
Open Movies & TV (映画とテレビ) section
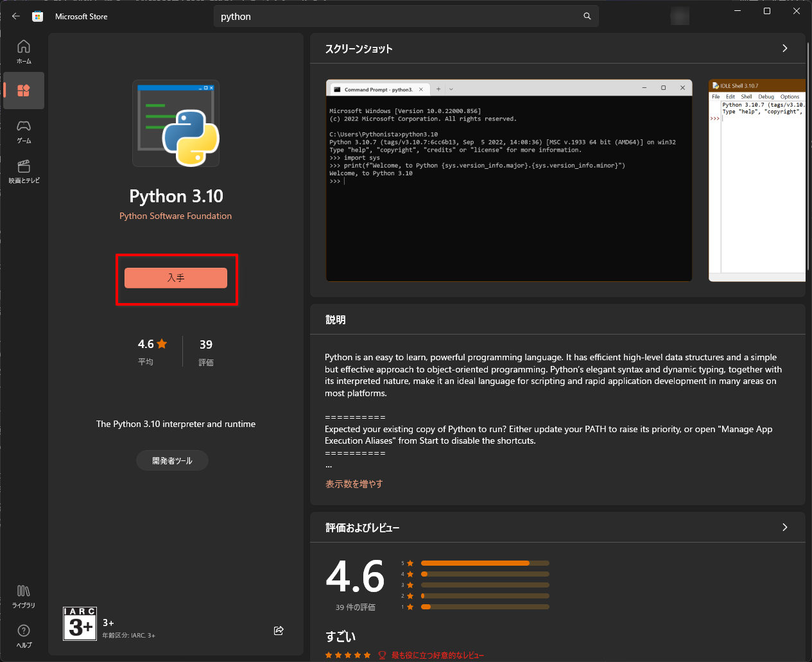coord(24,171)
